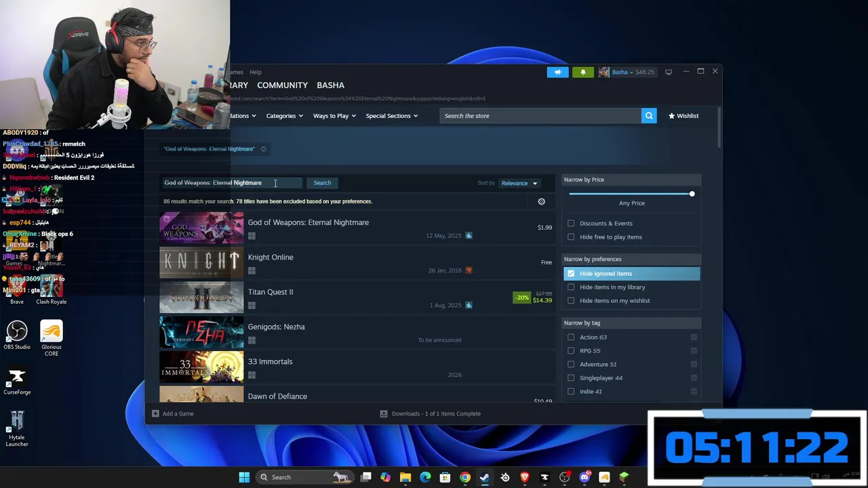Check Hide free to play items

tap(571, 237)
